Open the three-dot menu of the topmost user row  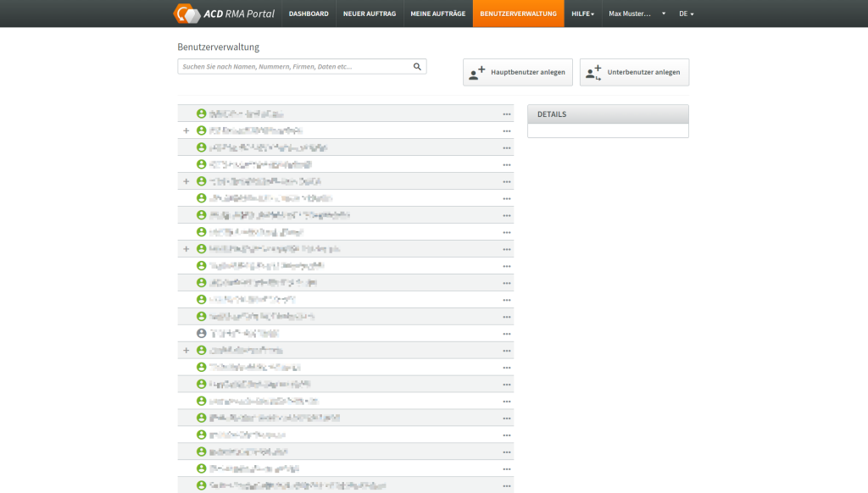[507, 114]
